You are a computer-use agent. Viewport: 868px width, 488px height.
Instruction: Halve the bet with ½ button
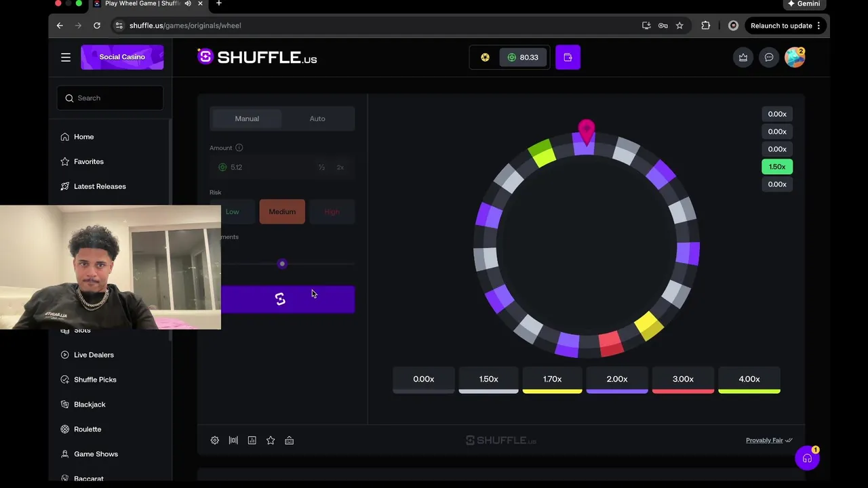tap(321, 167)
